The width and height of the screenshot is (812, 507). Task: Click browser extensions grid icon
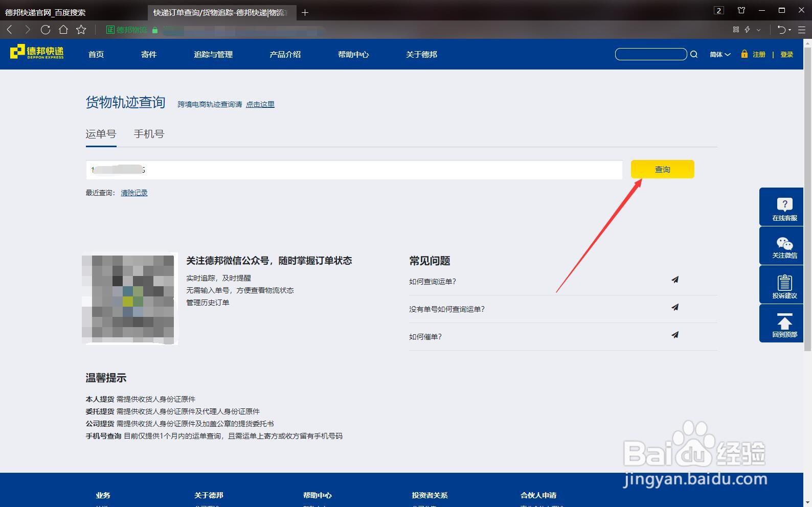[736, 30]
